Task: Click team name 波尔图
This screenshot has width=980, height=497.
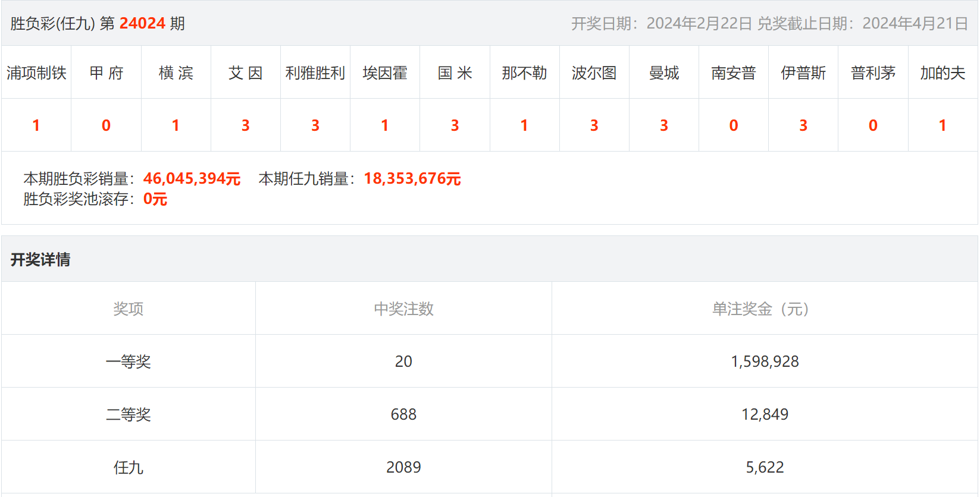Action: pyautogui.click(x=594, y=73)
